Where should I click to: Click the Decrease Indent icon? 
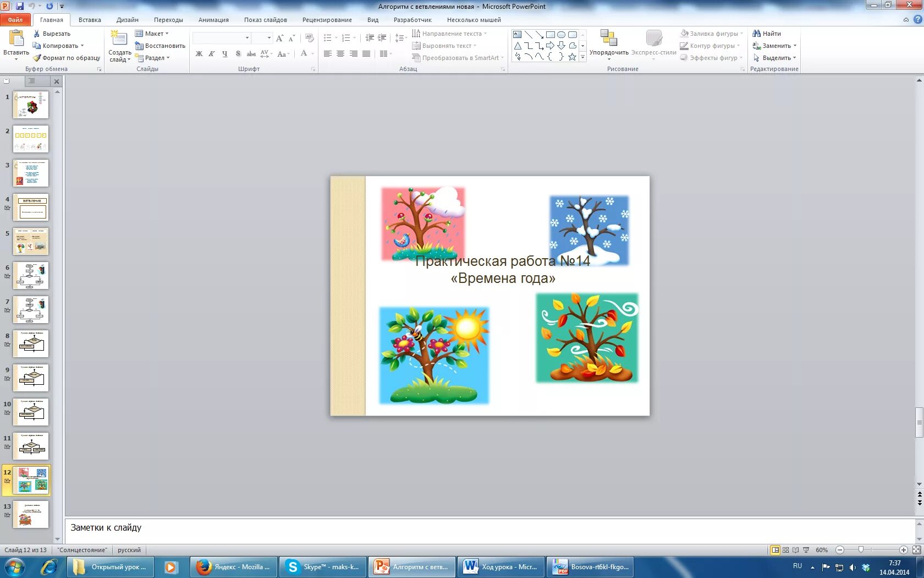370,38
